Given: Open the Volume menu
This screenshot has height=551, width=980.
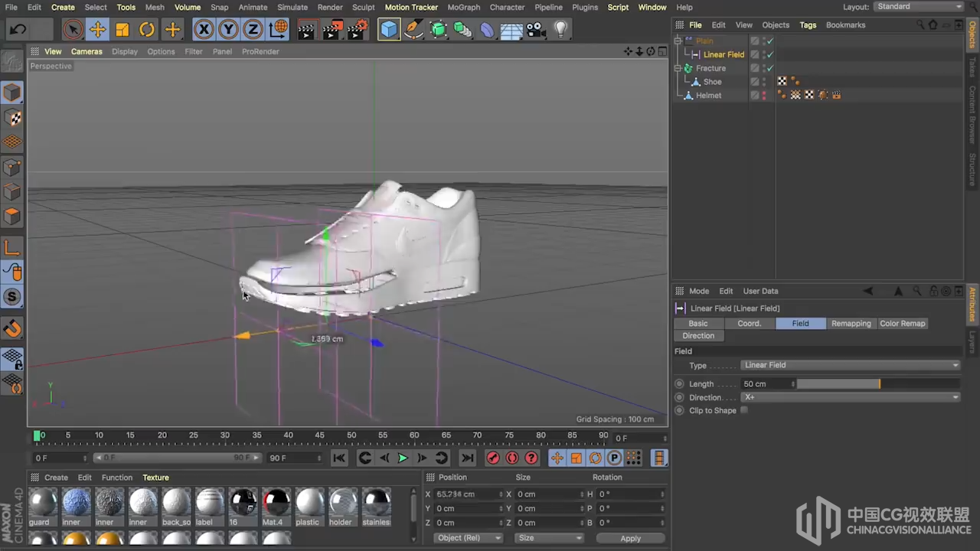Looking at the screenshot, I should coord(187,7).
